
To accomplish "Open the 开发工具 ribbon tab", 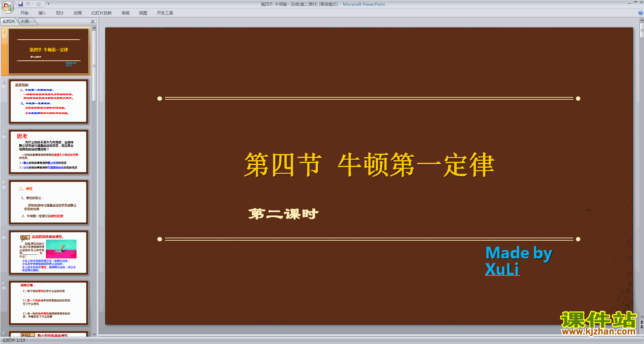I will 165,13.
